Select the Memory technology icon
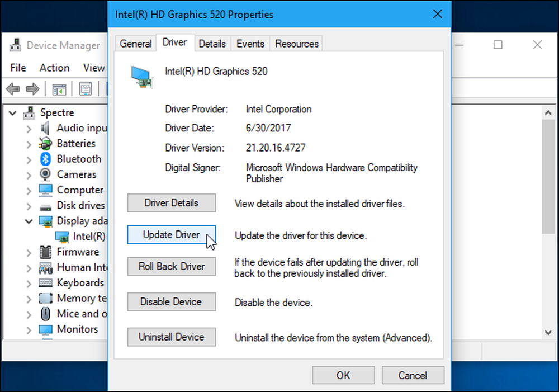 45,298
